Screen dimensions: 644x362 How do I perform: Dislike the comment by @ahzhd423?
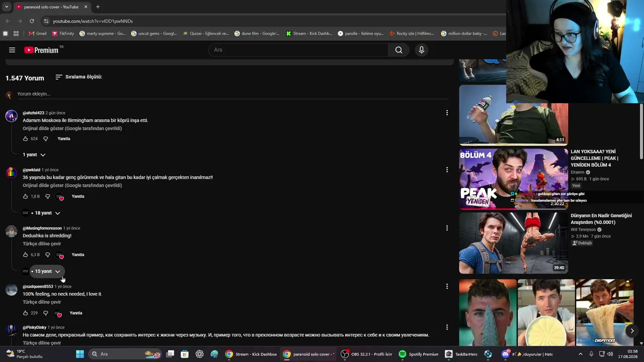tap(45, 139)
